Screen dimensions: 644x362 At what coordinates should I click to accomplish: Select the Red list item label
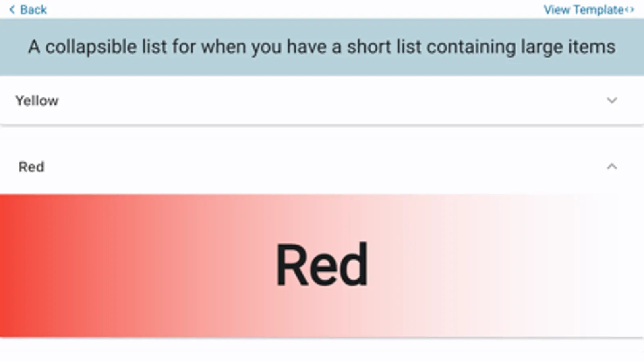pos(31,167)
